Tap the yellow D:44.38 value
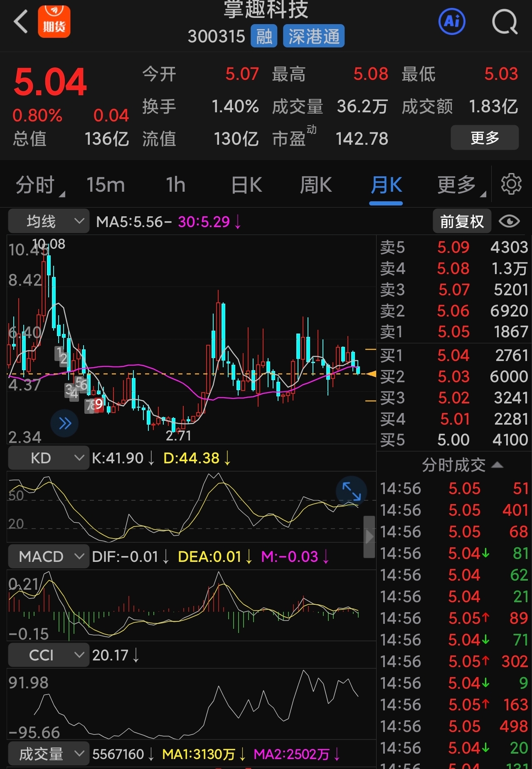Viewport: 532px width, 769px height. point(191,458)
